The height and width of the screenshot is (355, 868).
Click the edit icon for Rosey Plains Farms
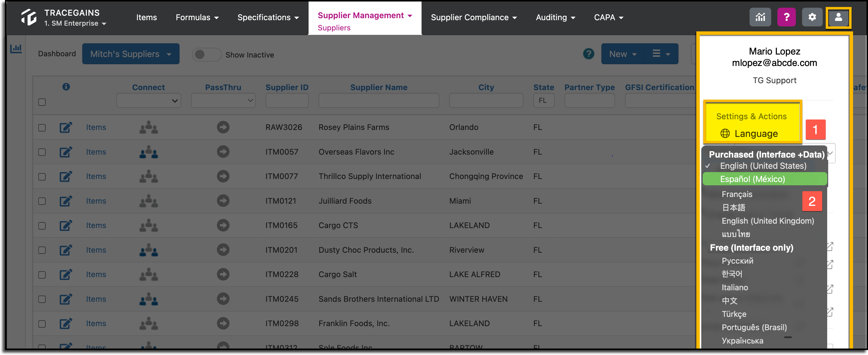click(x=66, y=127)
